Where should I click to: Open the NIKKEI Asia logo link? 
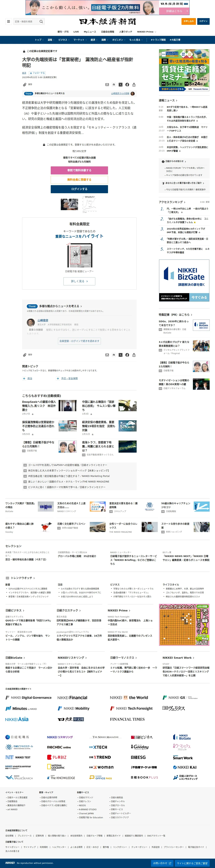pos(17,719)
